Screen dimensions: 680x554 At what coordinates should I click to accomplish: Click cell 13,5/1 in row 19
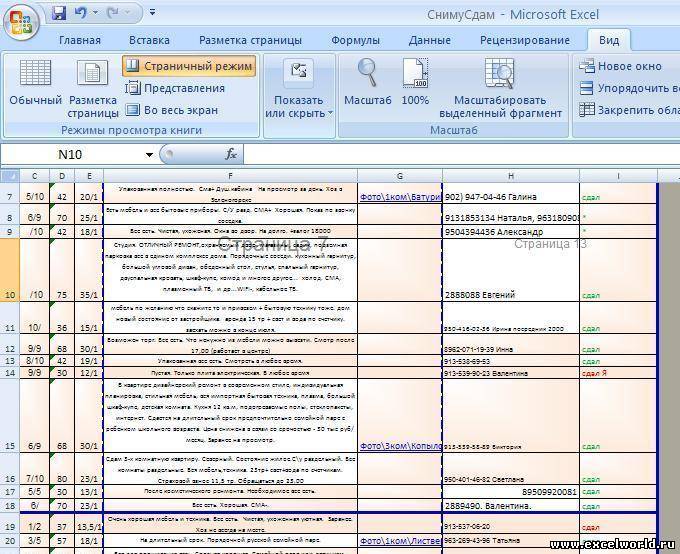89,524
